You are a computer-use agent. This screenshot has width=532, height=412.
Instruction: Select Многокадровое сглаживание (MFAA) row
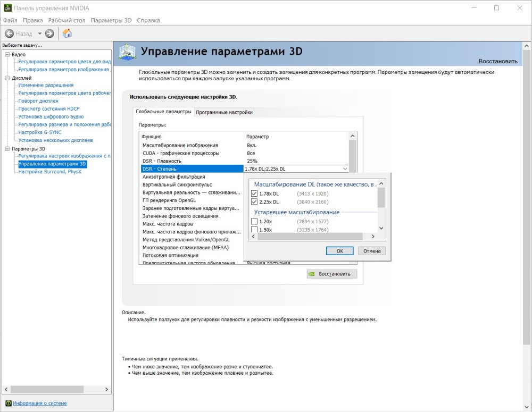192,248
